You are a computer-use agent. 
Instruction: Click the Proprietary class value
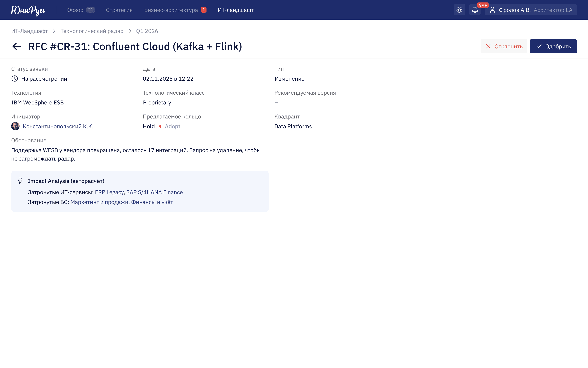pos(157,103)
